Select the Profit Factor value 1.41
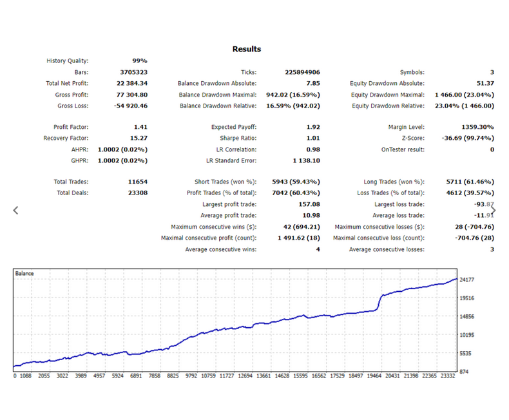Viewport: 509px width, 420px height. (140, 127)
